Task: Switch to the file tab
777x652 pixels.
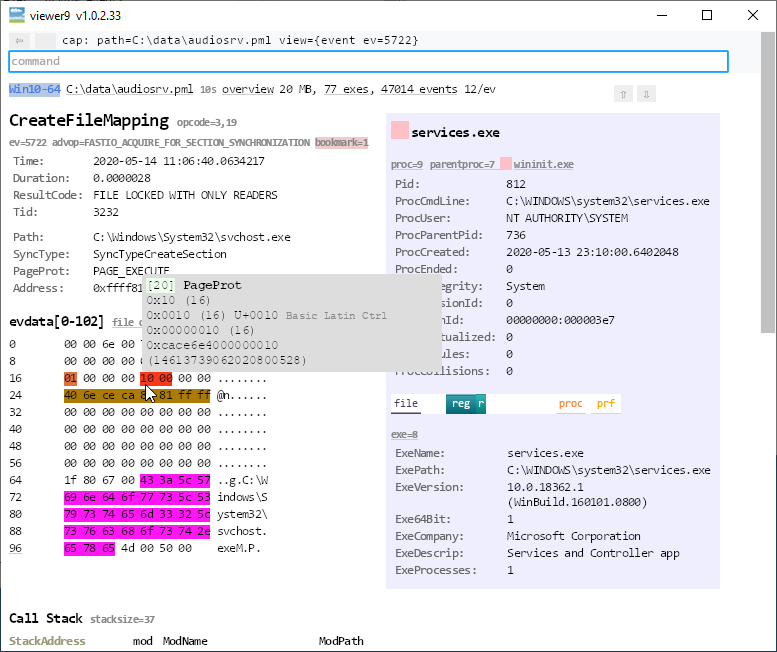Action: pyautogui.click(x=406, y=404)
